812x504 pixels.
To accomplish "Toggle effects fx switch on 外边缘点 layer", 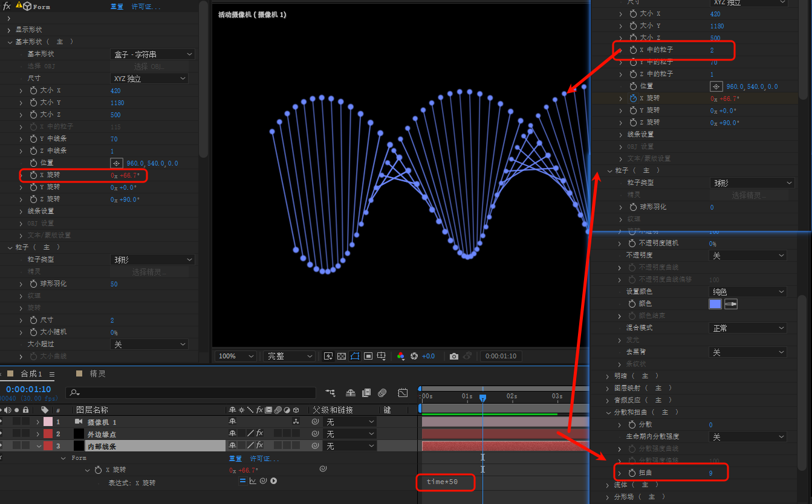I will point(259,433).
